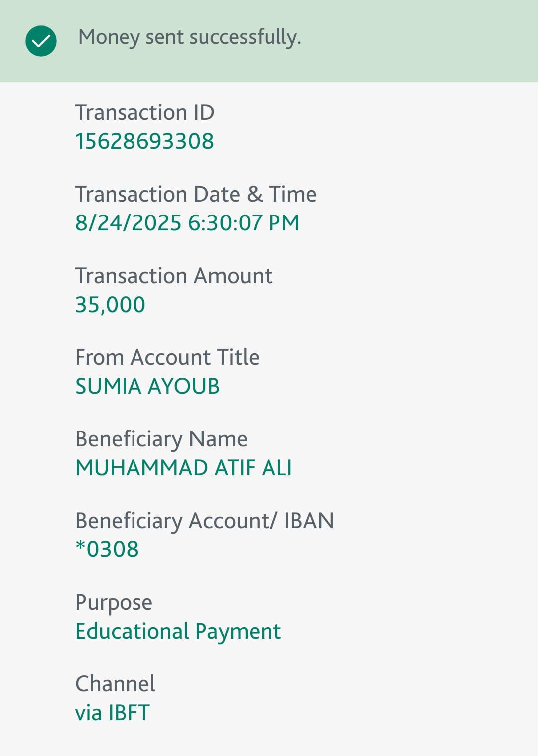
Task: Click the Transaction Date & Time label
Action: click(x=195, y=194)
